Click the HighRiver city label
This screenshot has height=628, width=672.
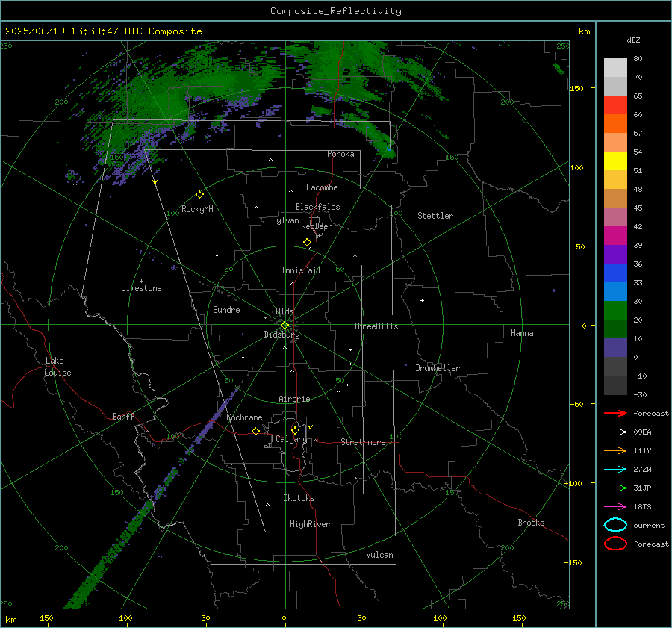[x=310, y=524]
